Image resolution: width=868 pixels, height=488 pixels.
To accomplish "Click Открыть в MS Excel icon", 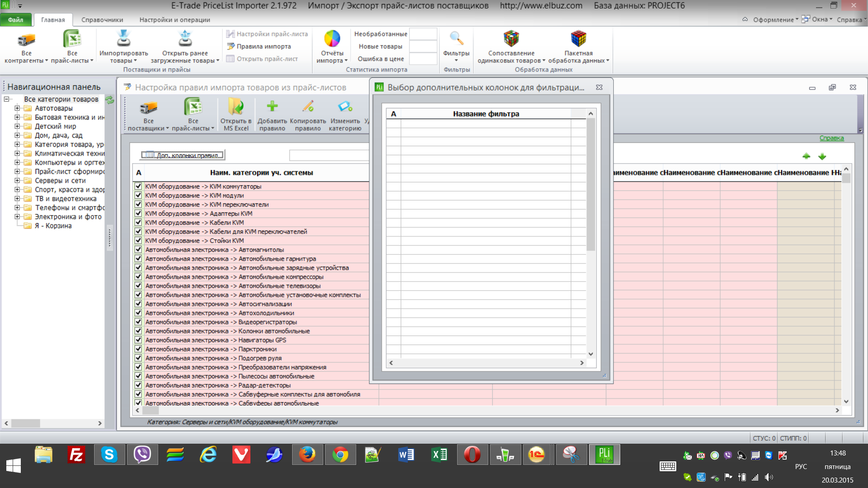I will pyautogui.click(x=236, y=107).
